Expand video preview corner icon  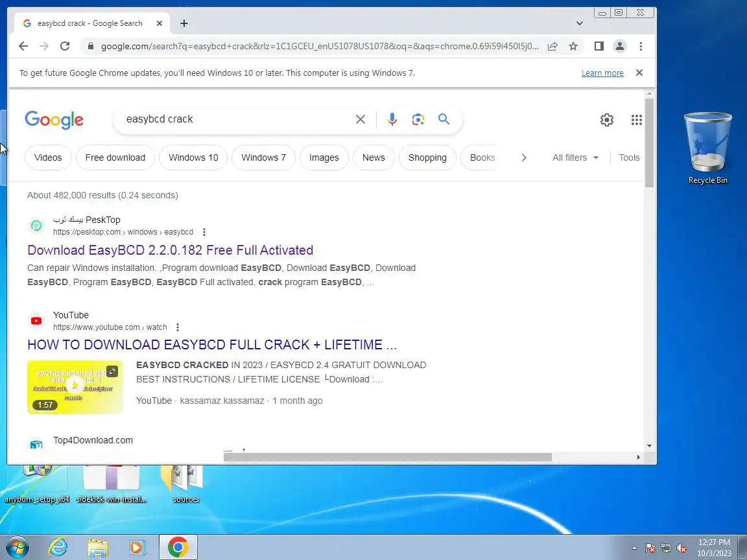(x=112, y=371)
